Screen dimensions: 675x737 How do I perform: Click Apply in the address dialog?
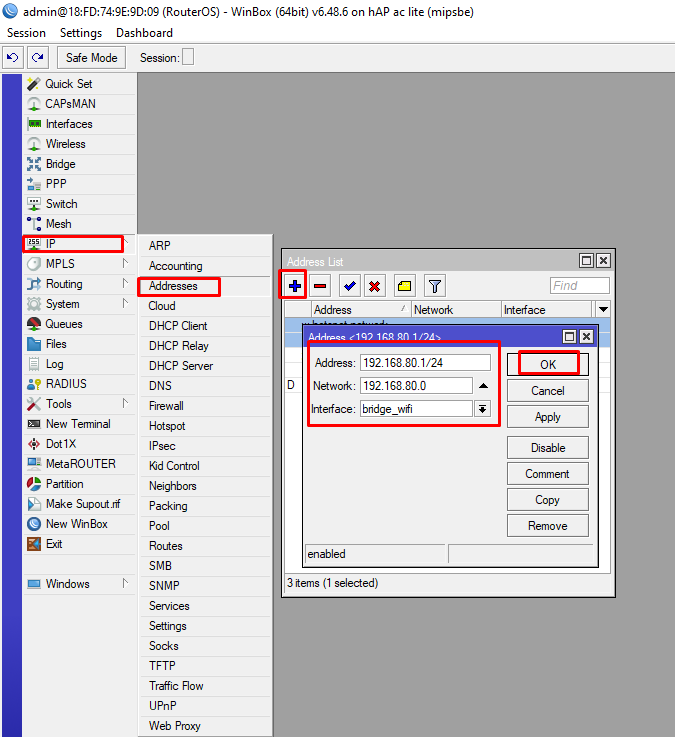click(548, 417)
